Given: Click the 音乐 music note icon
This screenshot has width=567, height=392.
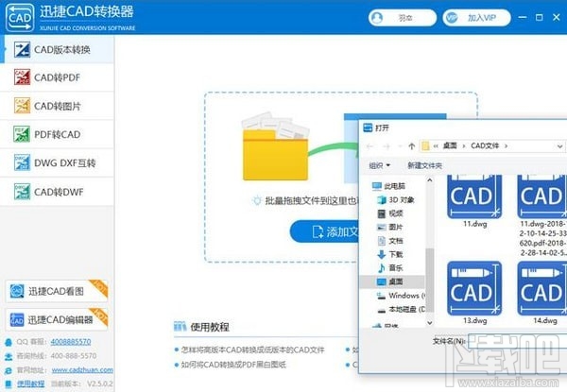Looking at the screenshot, I should pos(381,267).
